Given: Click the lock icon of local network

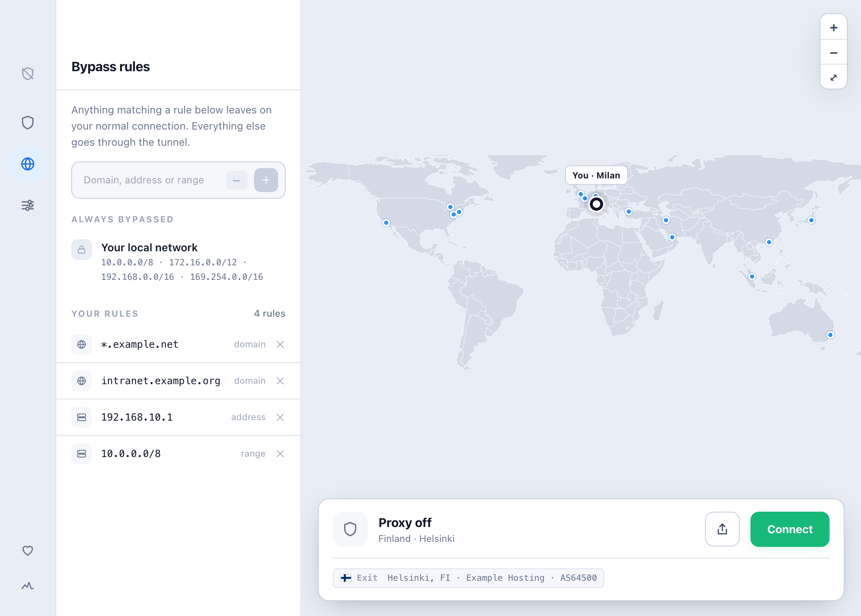Looking at the screenshot, I should pos(82,250).
